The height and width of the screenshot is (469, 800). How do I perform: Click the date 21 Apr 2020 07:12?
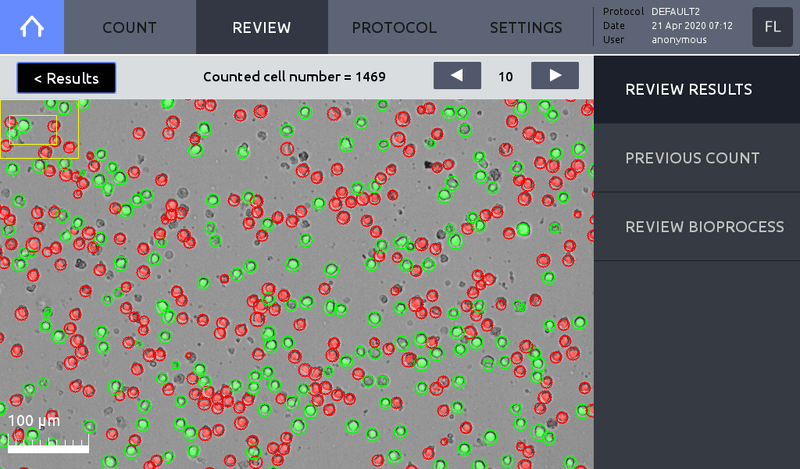pyautogui.click(x=692, y=26)
